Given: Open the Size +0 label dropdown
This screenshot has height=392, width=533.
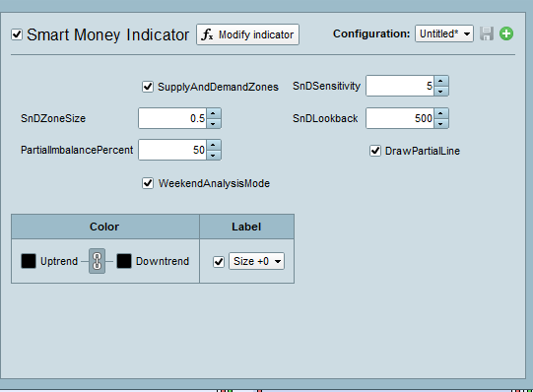Looking at the screenshot, I should click(256, 261).
